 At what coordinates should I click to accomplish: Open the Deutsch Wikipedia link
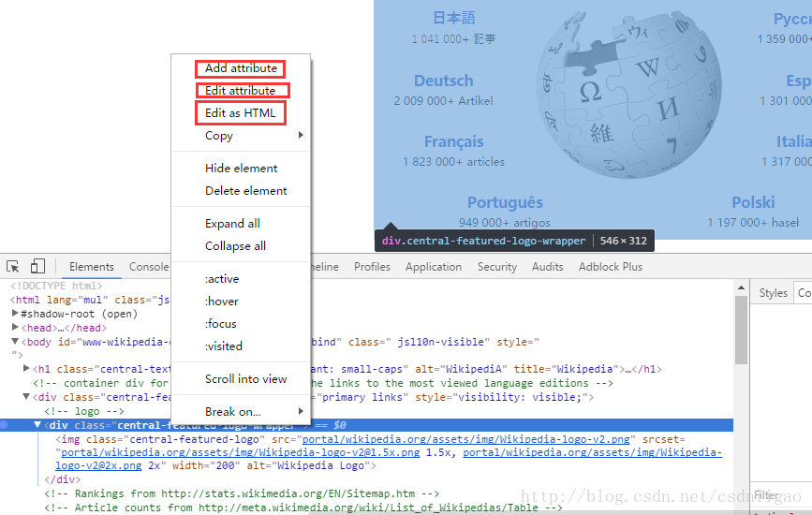coord(444,81)
